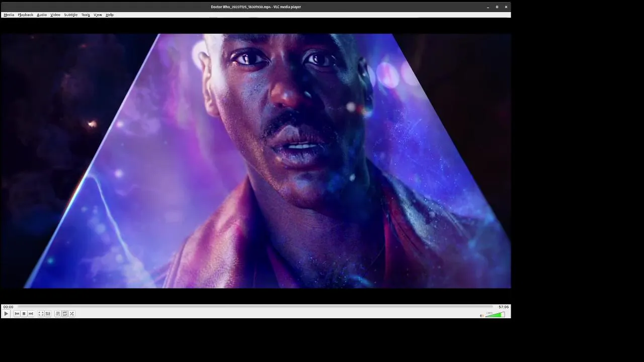Skip to the previous media item

17,314
